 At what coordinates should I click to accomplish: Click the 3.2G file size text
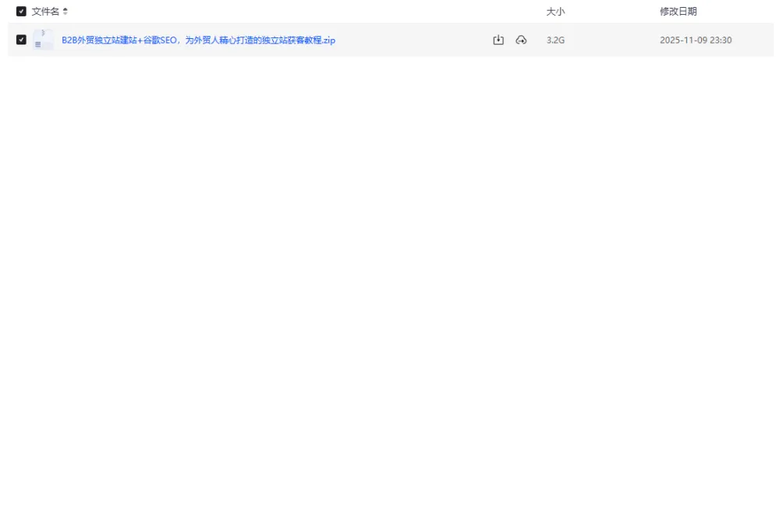pos(555,39)
